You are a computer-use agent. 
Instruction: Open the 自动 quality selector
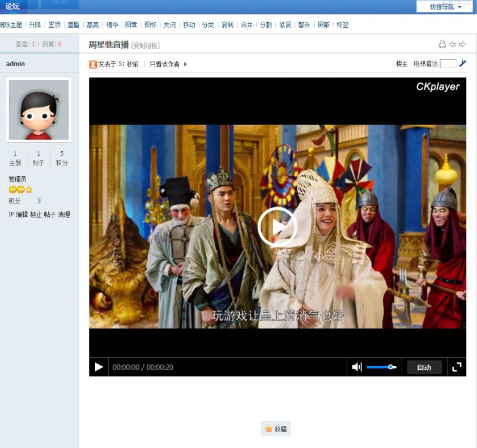(x=424, y=367)
